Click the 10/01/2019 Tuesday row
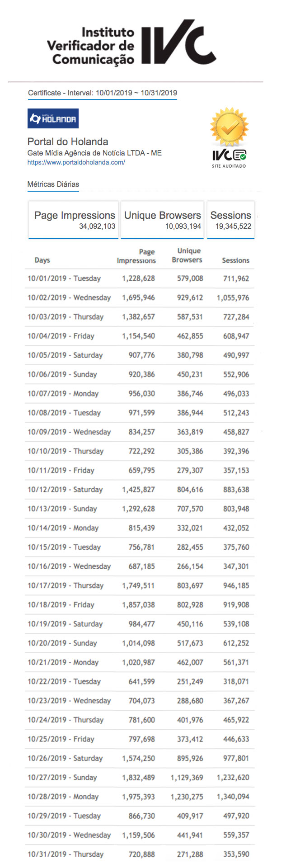Viewport: 286px width, 868px height. coord(139,278)
